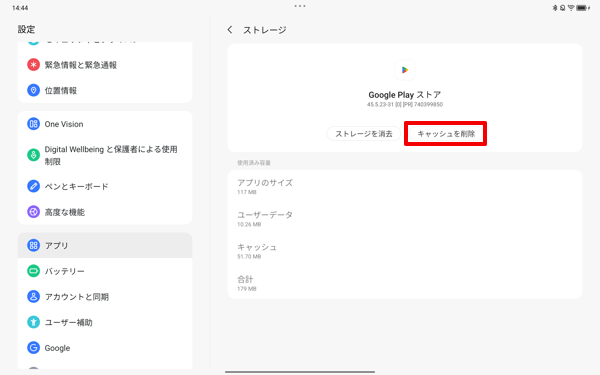600x375 pixels.
Task: Click the green バッテリー icon
Action: point(33,271)
